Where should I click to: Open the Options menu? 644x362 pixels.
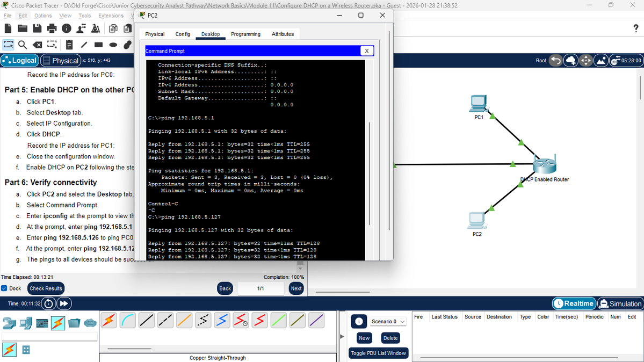pyautogui.click(x=43, y=16)
